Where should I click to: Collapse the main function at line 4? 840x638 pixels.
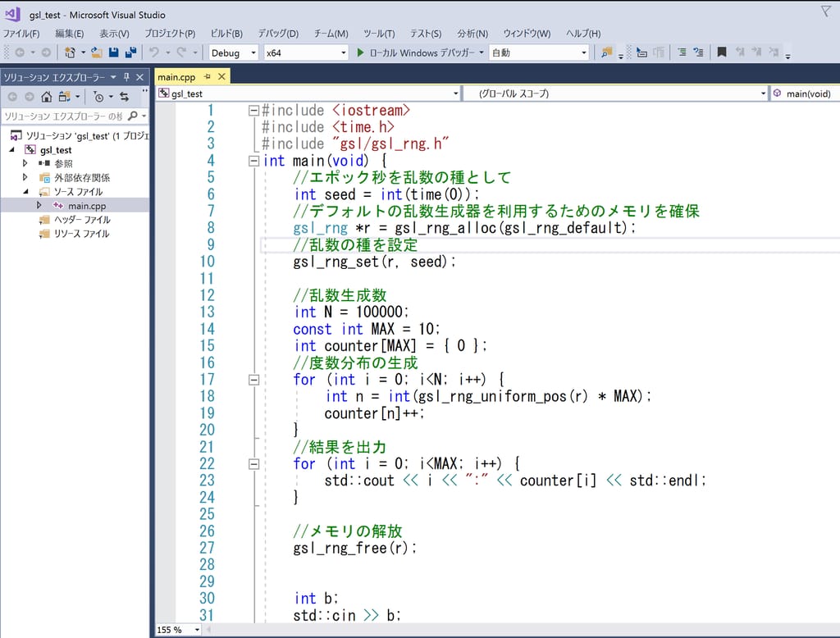coord(254,161)
